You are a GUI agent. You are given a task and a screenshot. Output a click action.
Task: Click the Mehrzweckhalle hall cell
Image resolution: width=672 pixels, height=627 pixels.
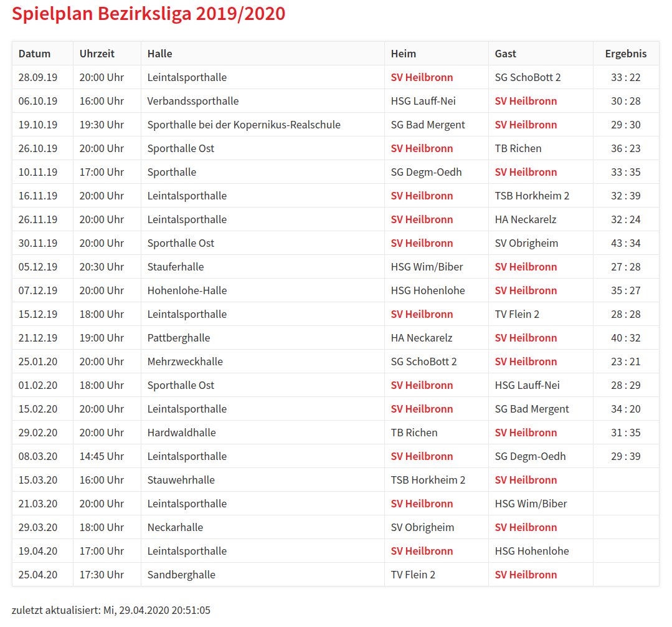pyautogui.click(x=185, y=361)
